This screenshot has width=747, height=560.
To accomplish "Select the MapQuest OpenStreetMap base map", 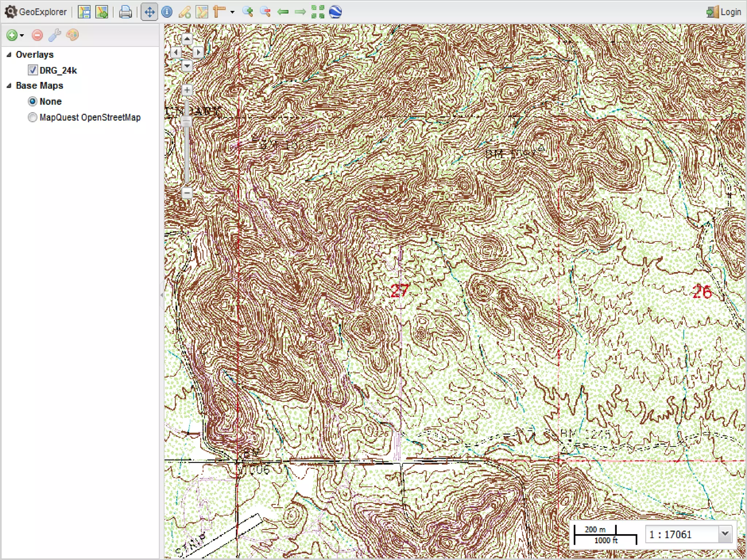I will coord(32,117).
